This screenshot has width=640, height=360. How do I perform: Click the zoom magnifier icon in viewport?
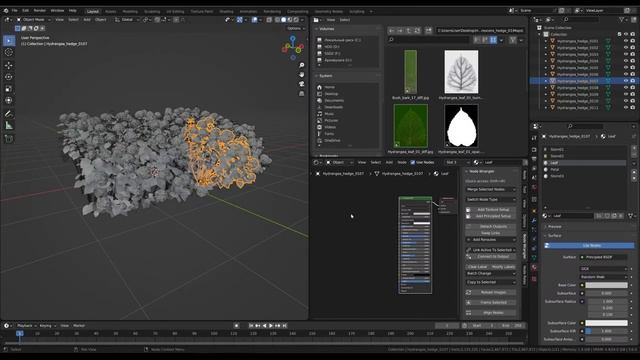(302, 65)
